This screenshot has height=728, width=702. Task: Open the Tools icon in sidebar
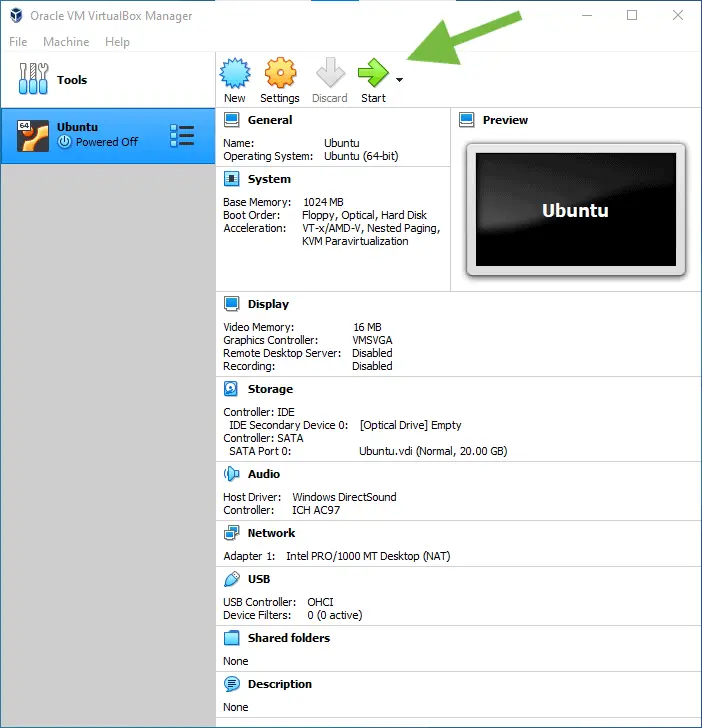click(x=33, y=79)
